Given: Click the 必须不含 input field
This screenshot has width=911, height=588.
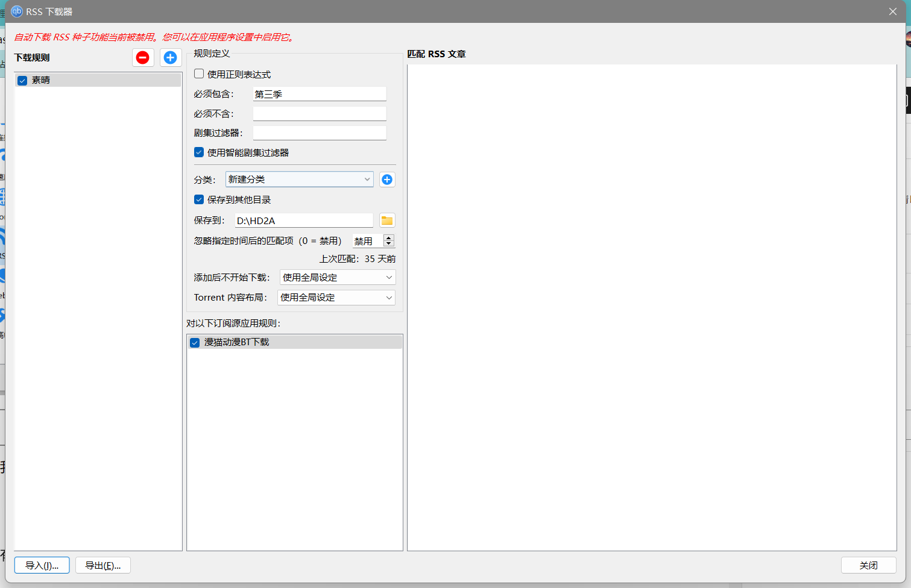Looking at the screenshot, I should (x=320, y=114).
